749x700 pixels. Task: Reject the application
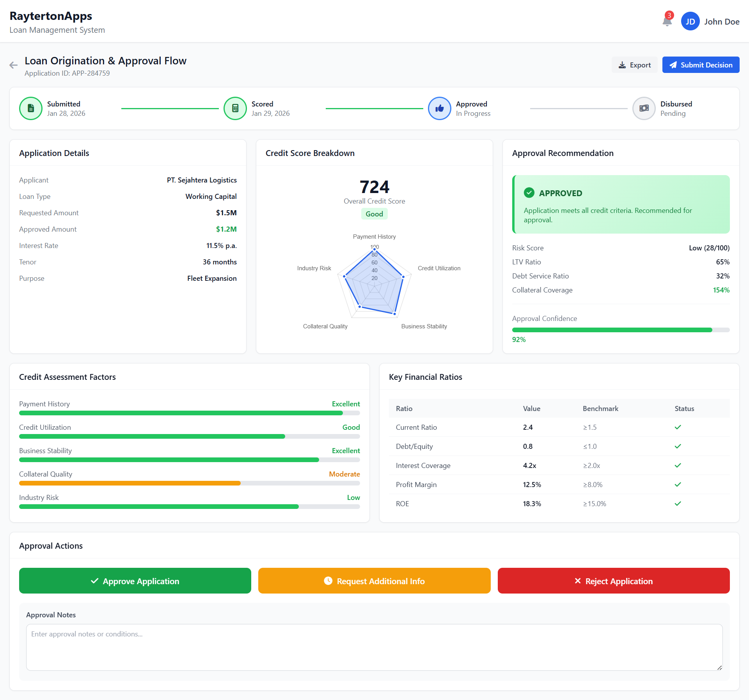click(x=613, y=581)
